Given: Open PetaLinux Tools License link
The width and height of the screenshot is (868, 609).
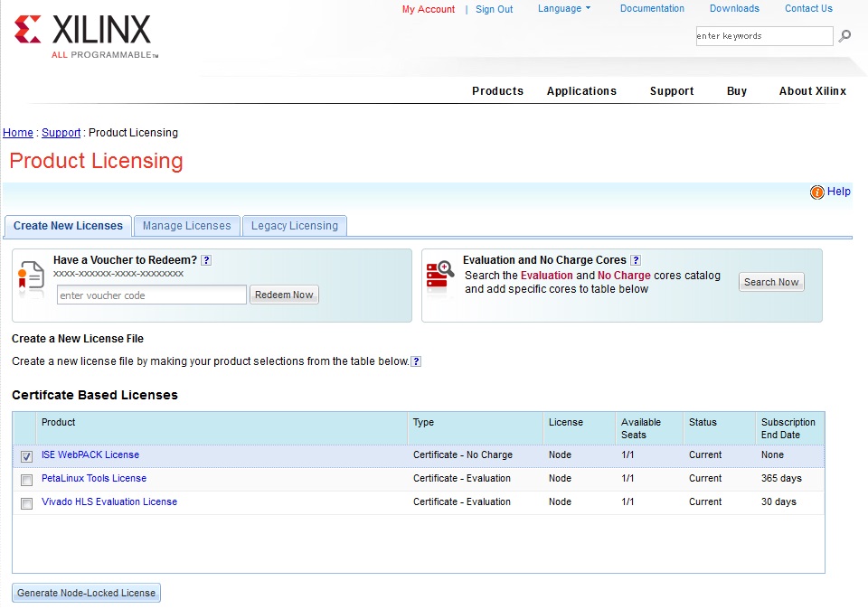Looking at the screenshot, I should [x=94, y=478].
